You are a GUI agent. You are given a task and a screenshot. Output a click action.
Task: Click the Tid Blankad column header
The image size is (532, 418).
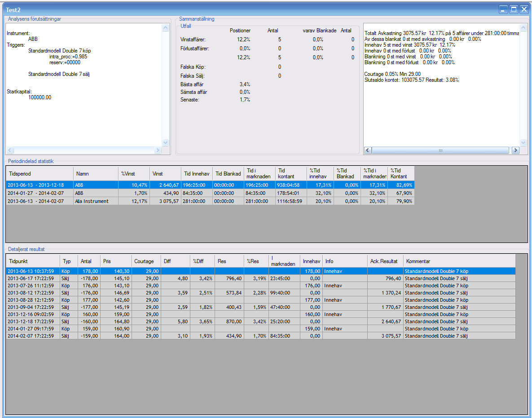(x=228, y=173)
